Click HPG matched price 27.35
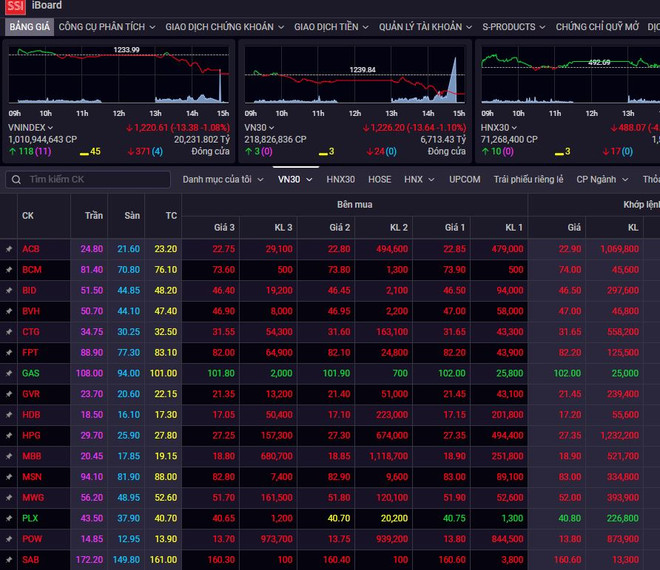This screenshot has height=570, width=660. coord(570,436)
